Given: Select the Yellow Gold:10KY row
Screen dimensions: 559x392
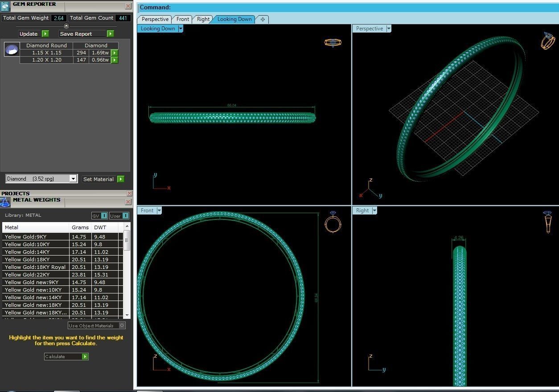Looking at the screenshot, I should coord(62,244).
